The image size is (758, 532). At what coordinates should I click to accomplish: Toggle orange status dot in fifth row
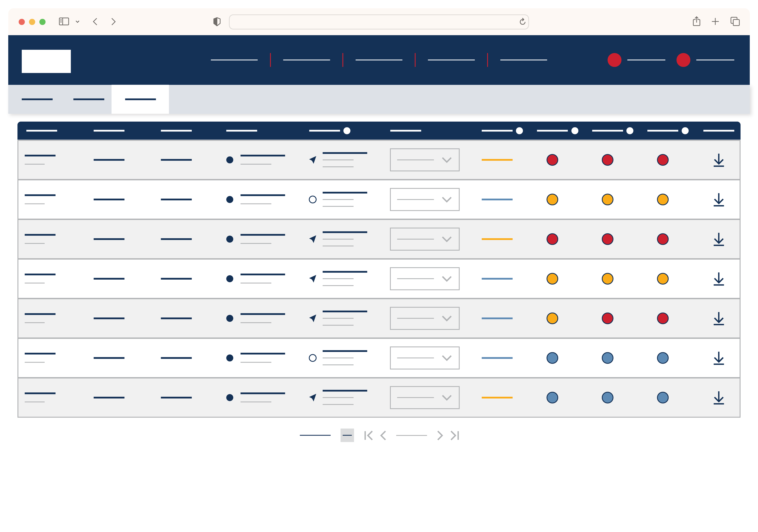click(552, 318)
